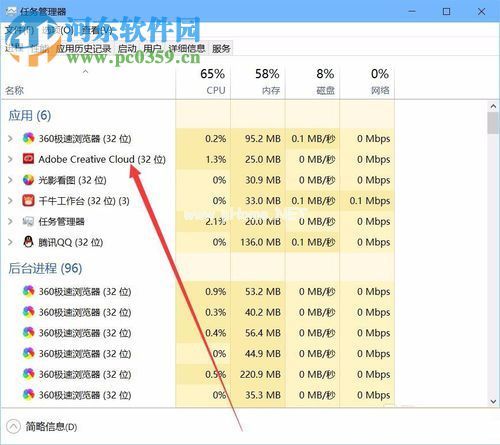Click browser icon in the 220.9 MB row
Image resolution: width=500 pixels, height=445 pixels.
point(28,374)
